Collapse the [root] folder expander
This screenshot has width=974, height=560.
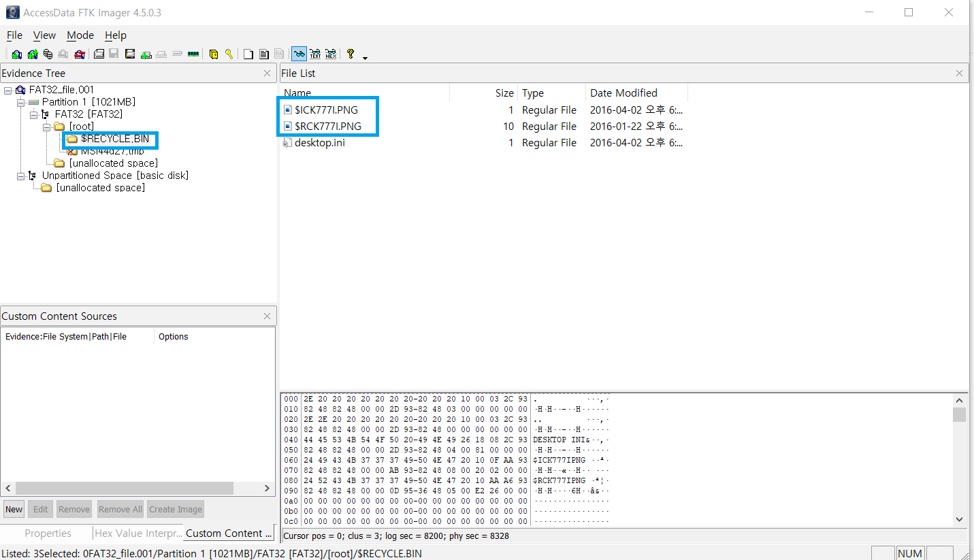[46, 127]
